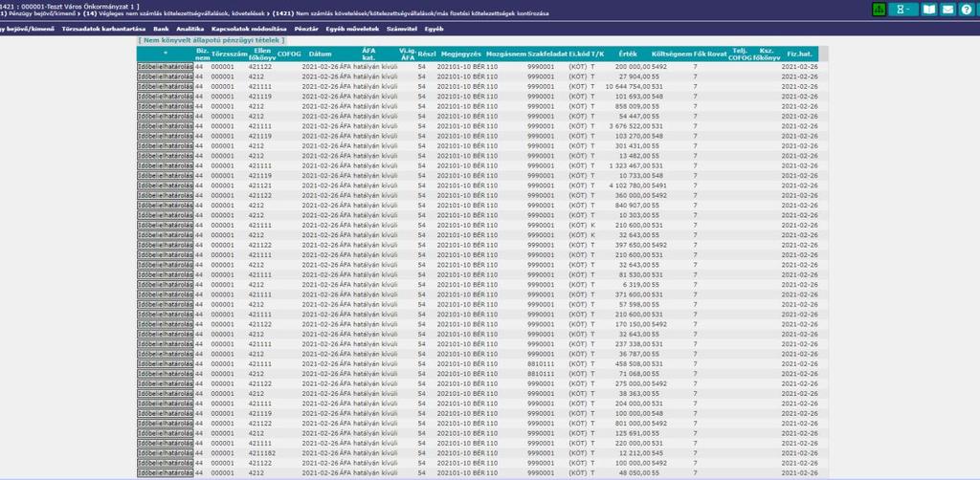Image resolution: width=980 pixels, height=480 pixels.
Task: Select the 371 600,00 value cell
Action: 634,294
